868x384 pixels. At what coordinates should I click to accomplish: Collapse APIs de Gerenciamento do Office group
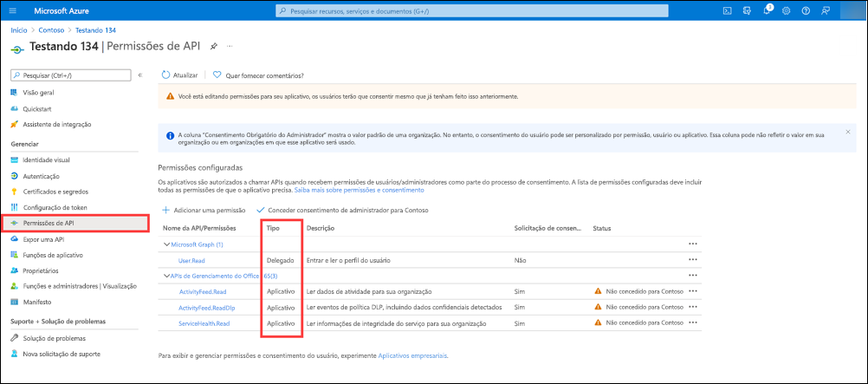point(165,276)
